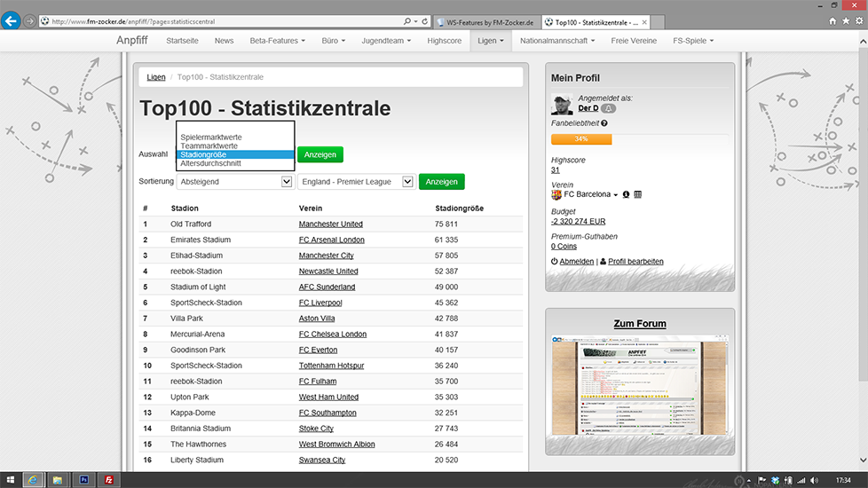Expand the FC Barcelona club caret
The width and height of the screenshot is (868, 488).
[615, 195]
